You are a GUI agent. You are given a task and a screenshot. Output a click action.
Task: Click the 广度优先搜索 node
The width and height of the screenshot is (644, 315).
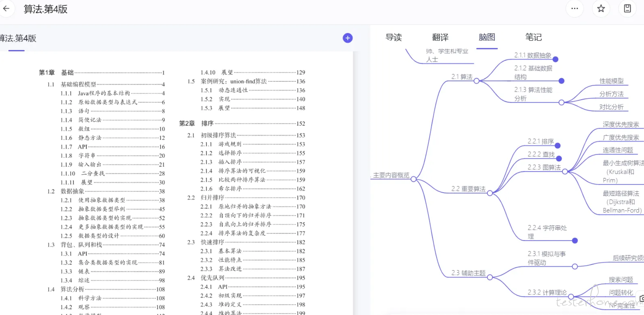(621, 137)
